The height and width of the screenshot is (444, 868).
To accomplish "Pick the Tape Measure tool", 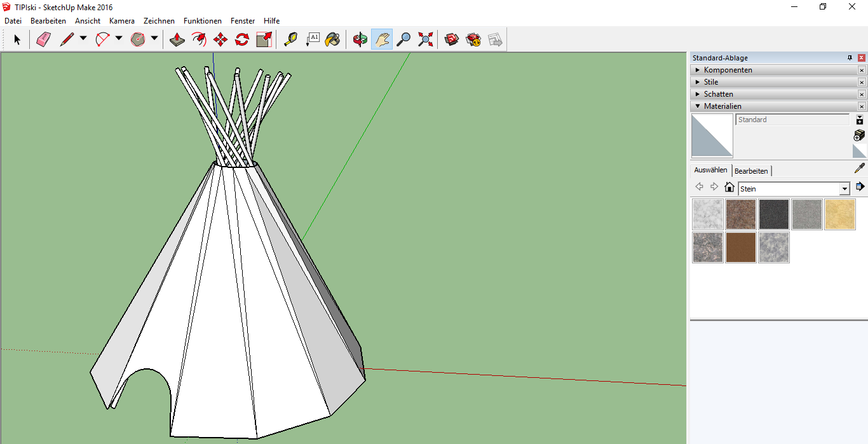I will tap(290, 40).
